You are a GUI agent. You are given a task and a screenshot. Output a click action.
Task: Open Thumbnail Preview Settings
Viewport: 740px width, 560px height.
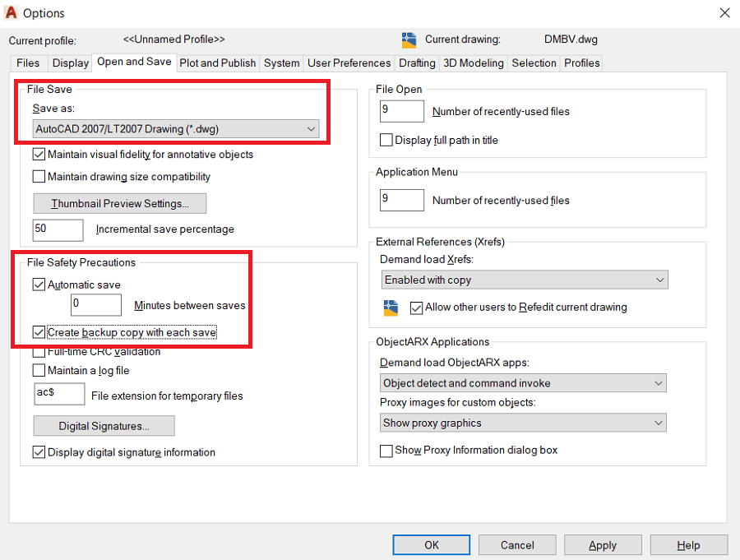120,203
